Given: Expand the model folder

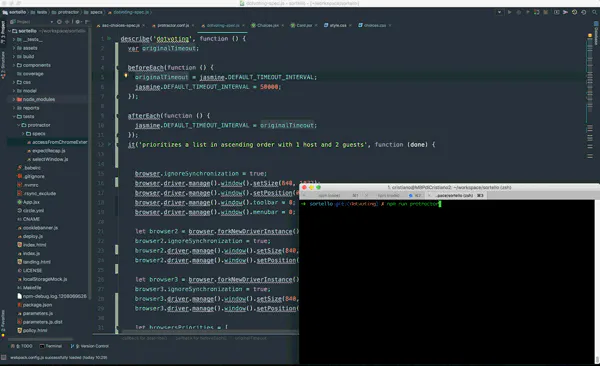Looking at the screenshot, I should coord(14,91).
